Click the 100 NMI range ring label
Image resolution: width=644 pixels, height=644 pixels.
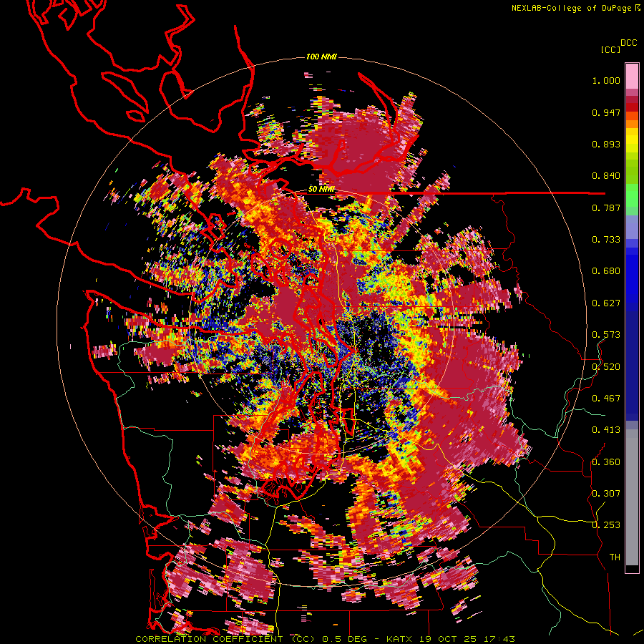pyautogui.click(x=321, y=57)
